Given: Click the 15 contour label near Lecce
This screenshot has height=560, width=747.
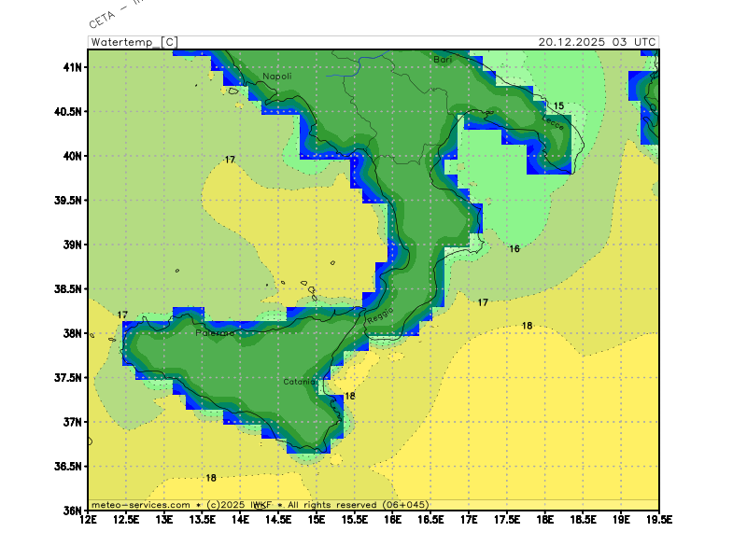Looking at the screenshot, I should (558, 106).
